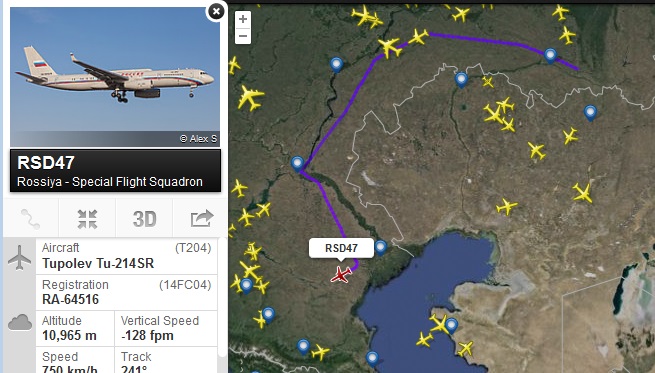Zoom out on the map

243,36
